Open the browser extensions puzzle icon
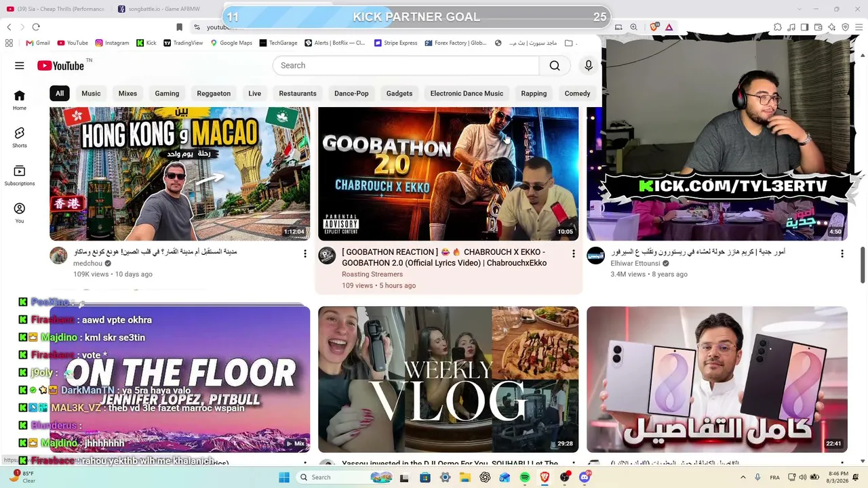The width and height of the screenshot is (868, 488). pyautogui.click(x=778, y=27)
